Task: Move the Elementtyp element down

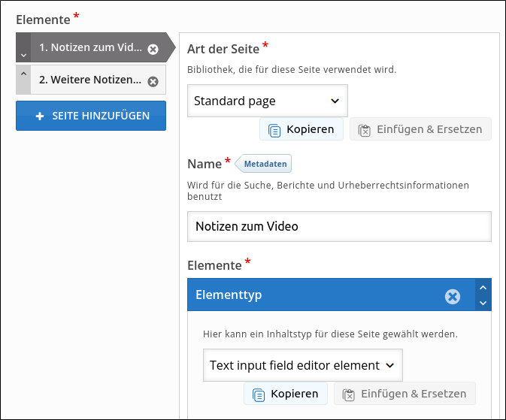Action: tap(483, 304)
